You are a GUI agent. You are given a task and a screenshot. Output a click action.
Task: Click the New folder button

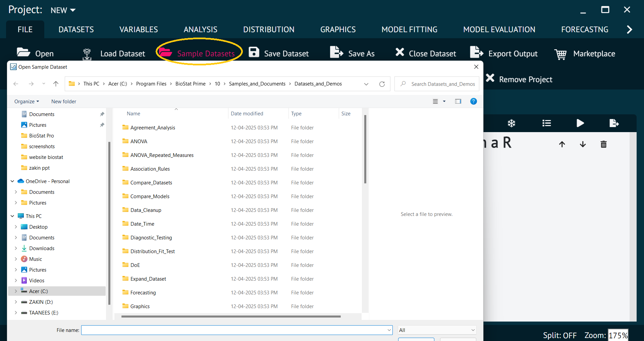(64, 101)
